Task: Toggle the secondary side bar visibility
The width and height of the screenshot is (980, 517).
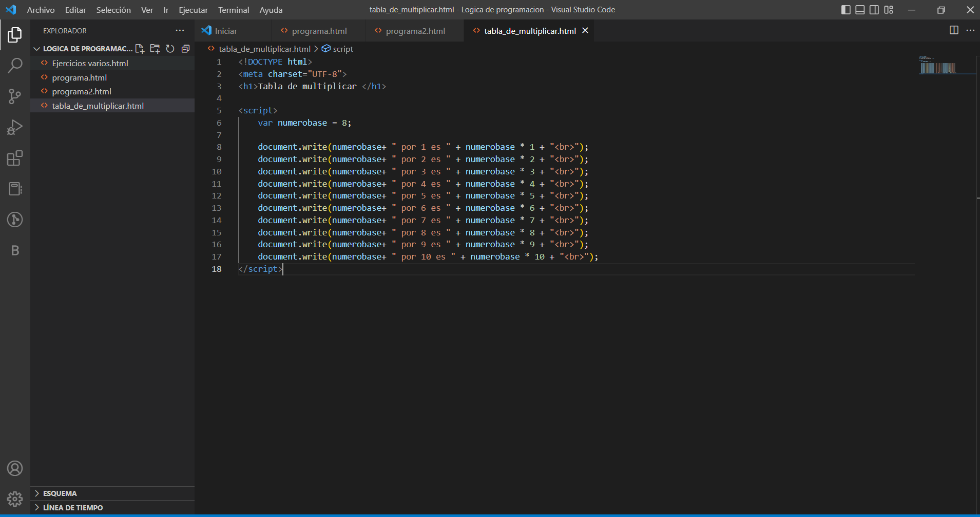Action: pos(874,10)
